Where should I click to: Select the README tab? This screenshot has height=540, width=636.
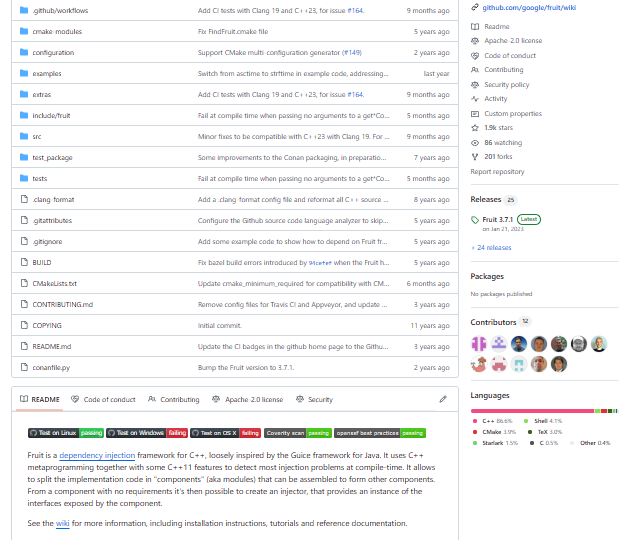pyautogui.click(x=40, y=400)
